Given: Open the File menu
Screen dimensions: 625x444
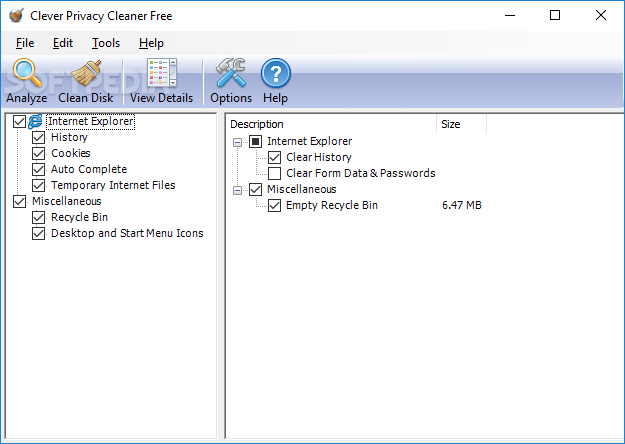Looking at the screenshot, I should [x=25, y=43].
